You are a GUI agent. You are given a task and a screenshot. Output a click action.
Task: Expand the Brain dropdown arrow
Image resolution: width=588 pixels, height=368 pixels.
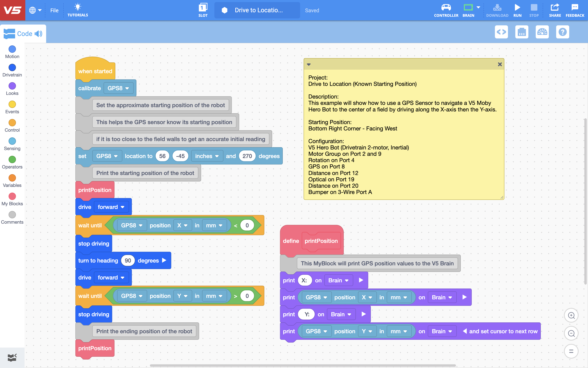coord(478,7)
